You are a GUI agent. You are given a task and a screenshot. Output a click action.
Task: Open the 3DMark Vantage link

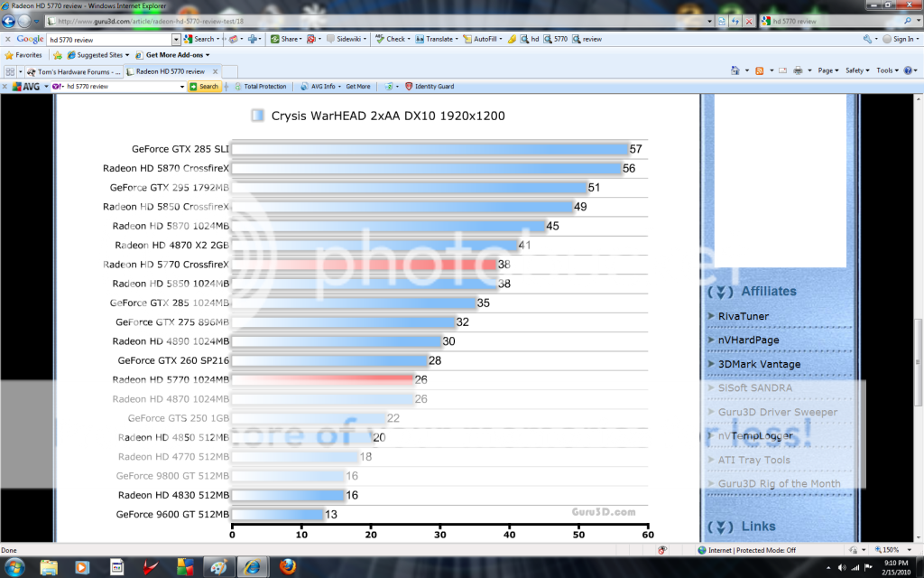pos(759,365)
